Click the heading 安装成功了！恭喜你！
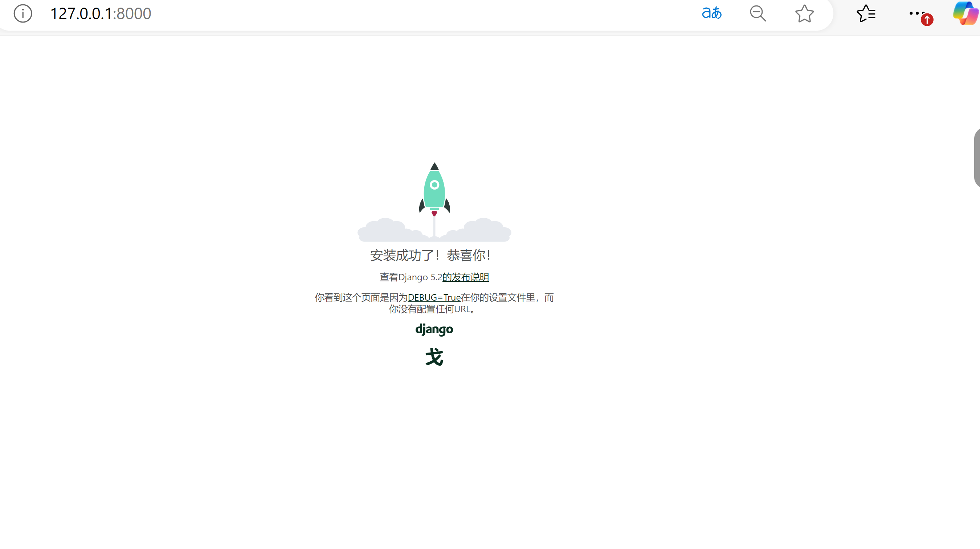The height and width of the screenshot is (549, 980). click(x=432, y=255)
